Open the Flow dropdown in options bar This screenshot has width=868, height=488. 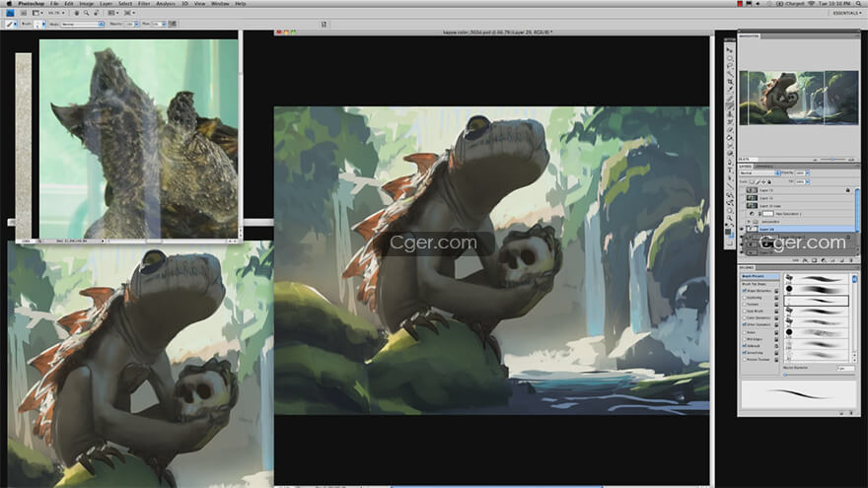pyautogui.click(x=164, y=24)
